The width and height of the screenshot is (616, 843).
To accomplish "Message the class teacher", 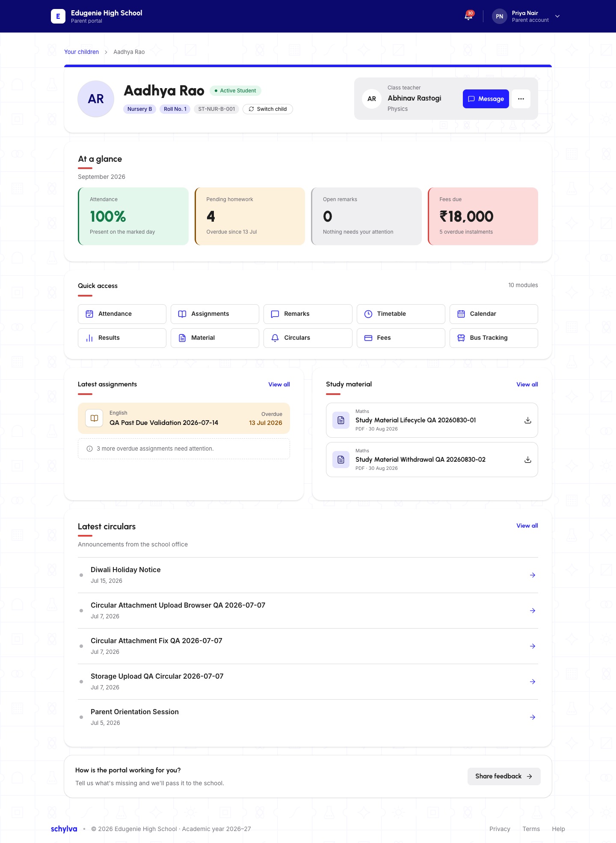I will coord(486,99).
